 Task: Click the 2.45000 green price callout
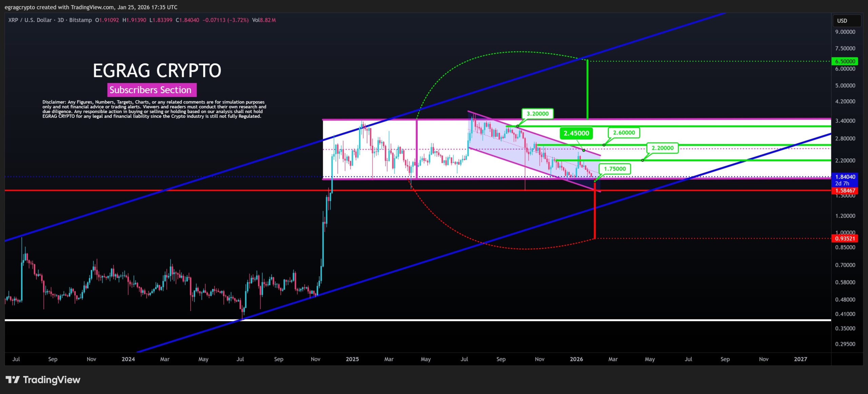pos(576,133)
